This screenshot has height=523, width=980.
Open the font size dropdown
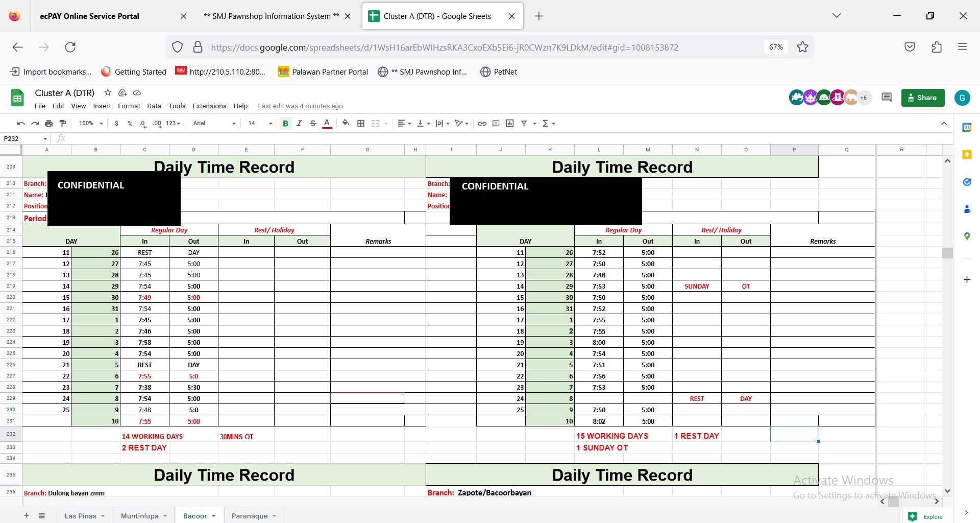pos(260,123)
